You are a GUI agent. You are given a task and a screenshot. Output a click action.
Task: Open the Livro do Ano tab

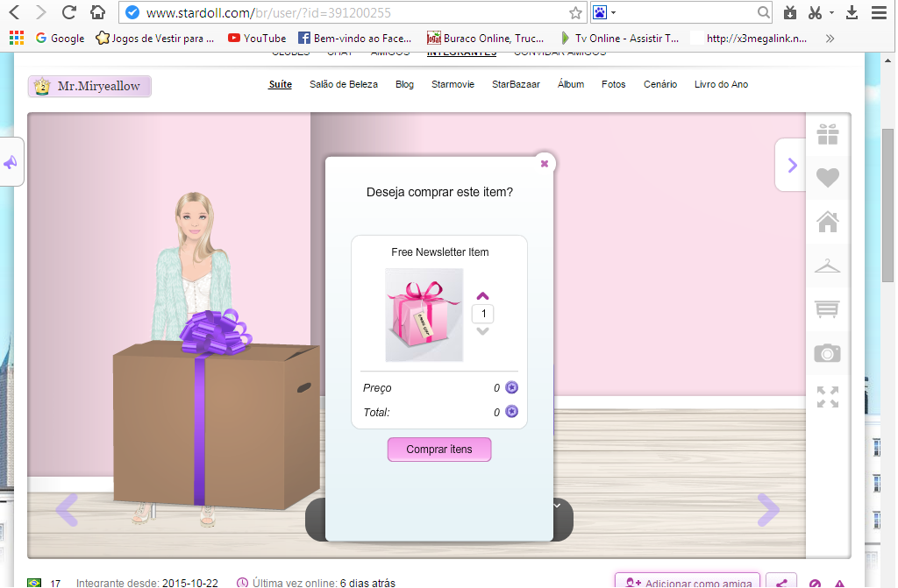[721, 84]
